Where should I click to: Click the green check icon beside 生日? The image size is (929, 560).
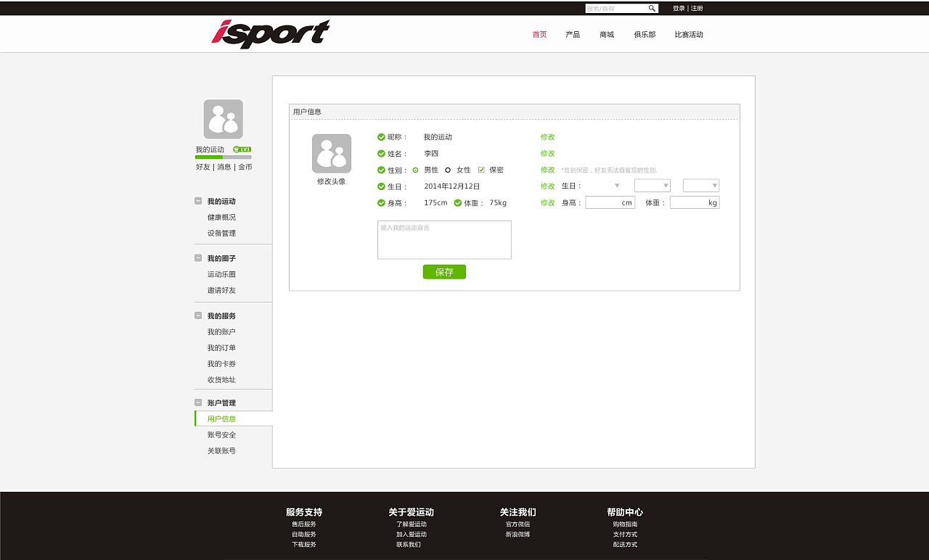point(381,186)
